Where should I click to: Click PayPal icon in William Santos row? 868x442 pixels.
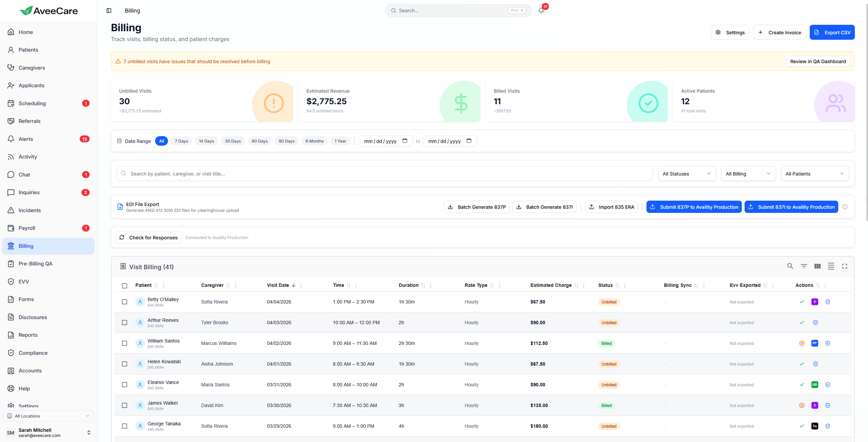coord(814,343)
